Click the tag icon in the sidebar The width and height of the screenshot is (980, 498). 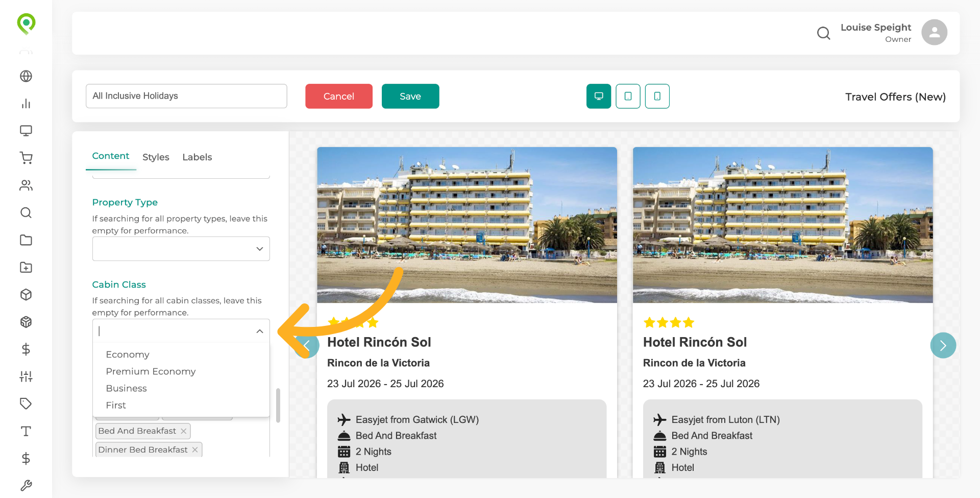coord(26,404)
